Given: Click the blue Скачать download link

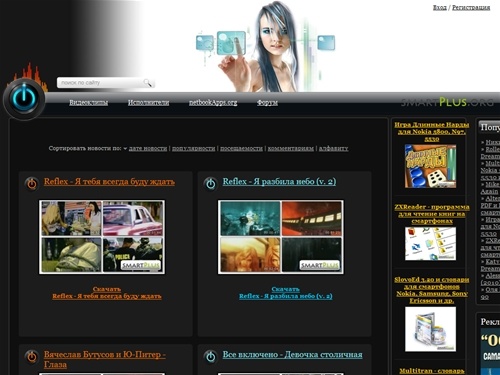Looking at the screenshot, I should click(x=285, y=289).
